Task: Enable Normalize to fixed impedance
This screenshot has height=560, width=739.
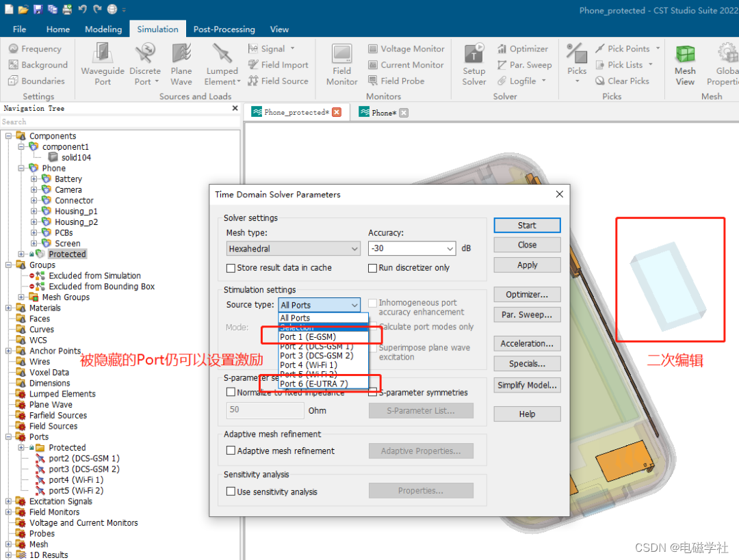Action: tap(231, 392)
